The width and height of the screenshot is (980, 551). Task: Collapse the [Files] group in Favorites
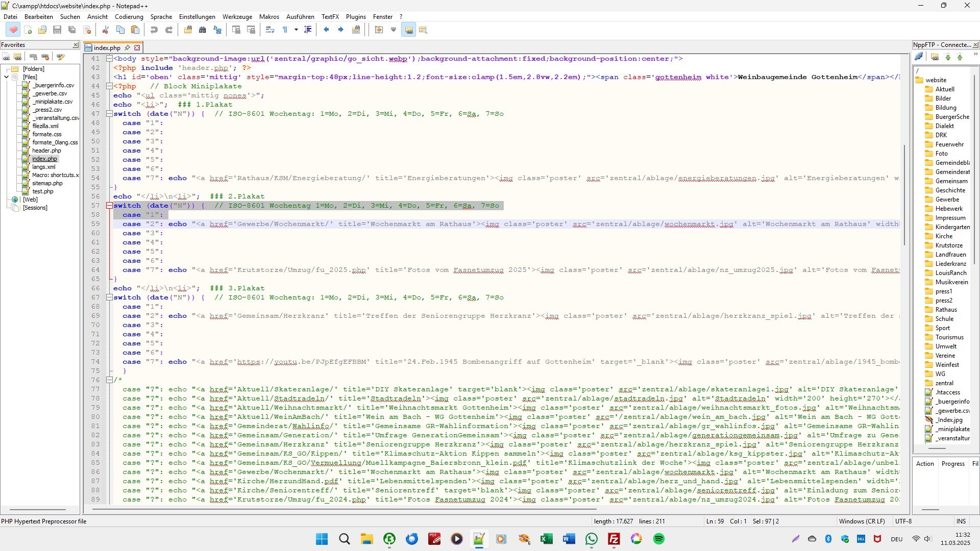click(x=7, y=77)
